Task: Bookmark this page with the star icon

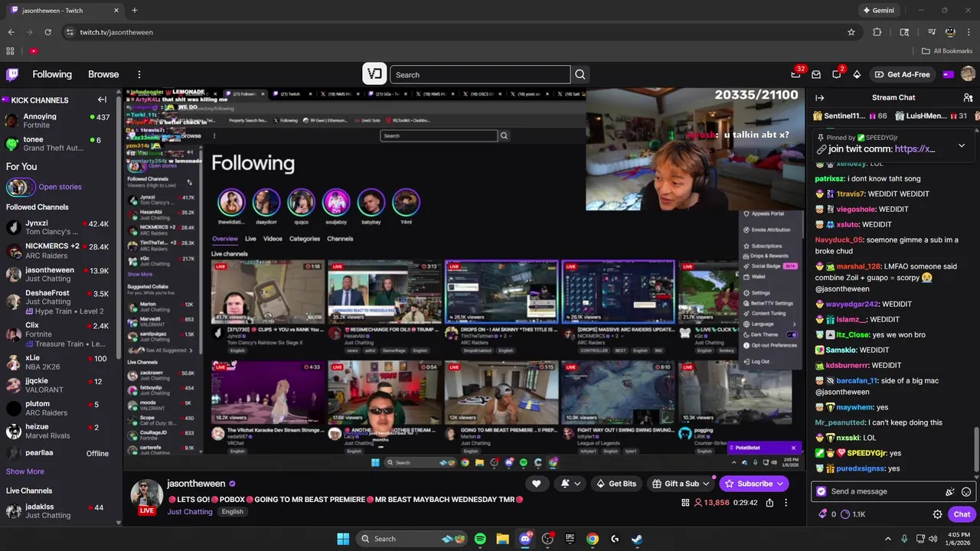Action: 851,32
